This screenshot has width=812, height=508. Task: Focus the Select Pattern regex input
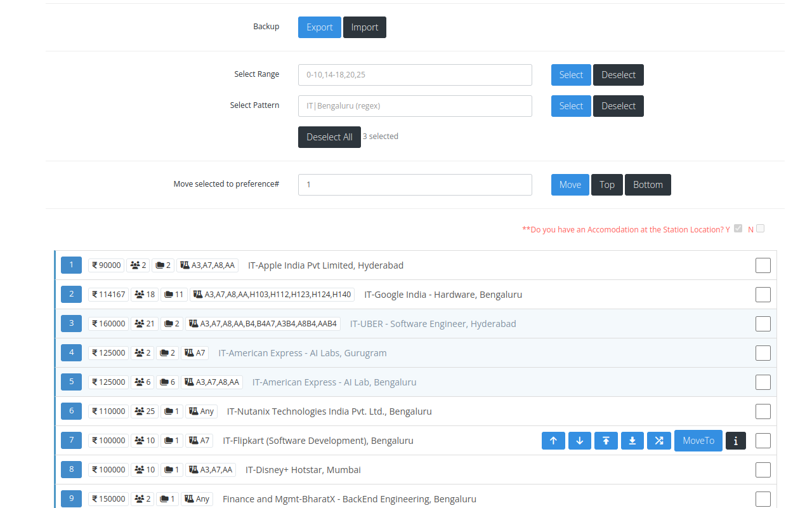pyautogui.click(x=415, y=106)
